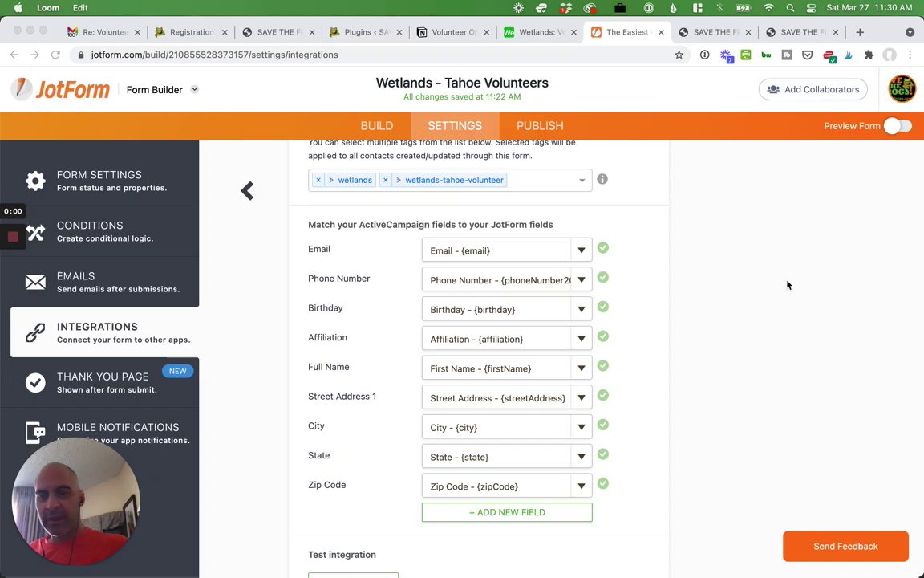This screenshot has height=578, width=924.
Task: Click the Send Feedback button
Action: 845,546
